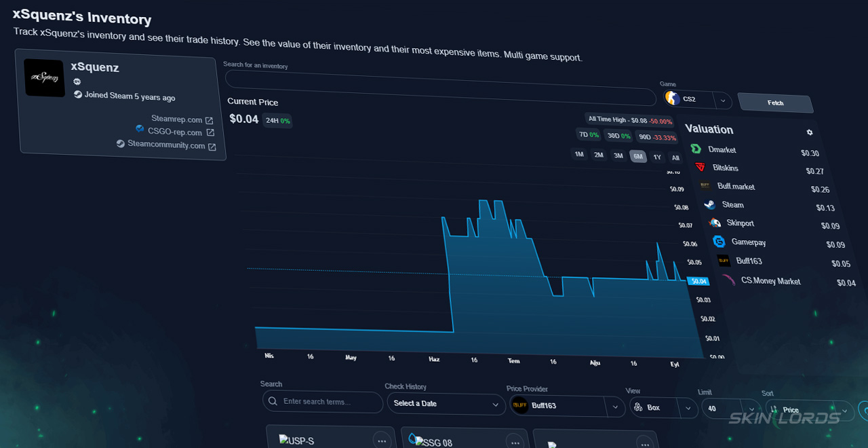The image size is (868, 448).
Task: Select the 1Y chart range
Action: (657, 157)
